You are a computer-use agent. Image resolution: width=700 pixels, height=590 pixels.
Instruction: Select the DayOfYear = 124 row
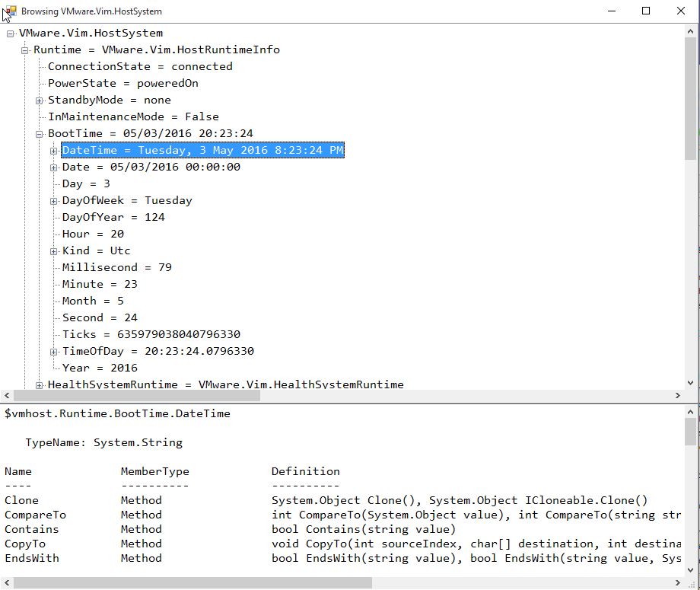tap(113, 217)
